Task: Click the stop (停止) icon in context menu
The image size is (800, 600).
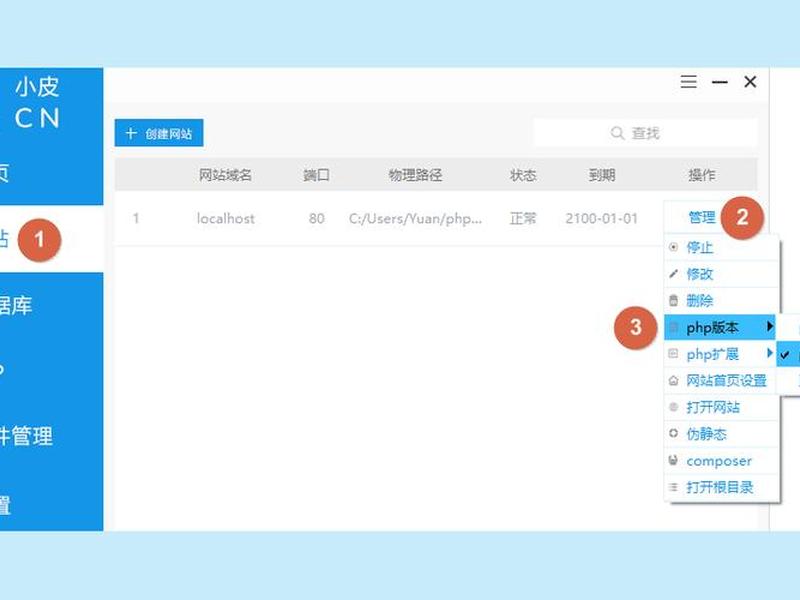Action: 673,247
